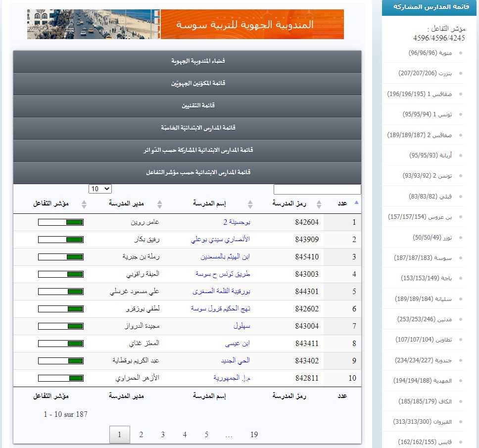Select the قائمة التقنيين menu item
This screenshot has width=479, height=448.
[x=187, y=106]
